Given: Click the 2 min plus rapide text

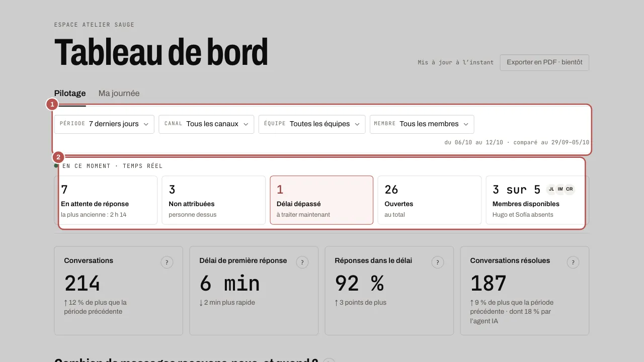Looking at the screenshot, I should 227,303.
